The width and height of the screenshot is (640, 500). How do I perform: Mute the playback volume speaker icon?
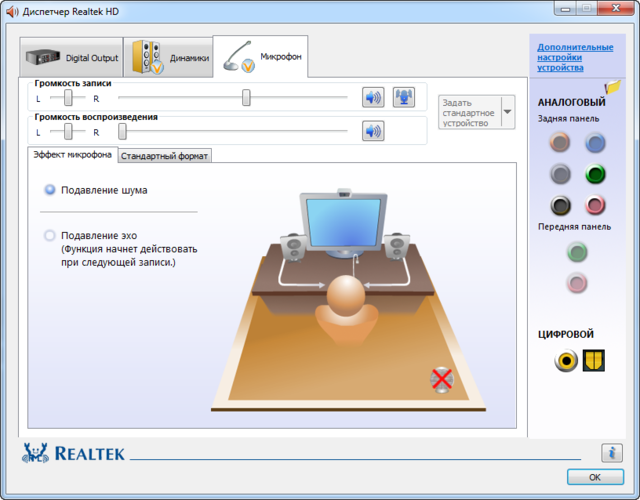tap(373, 131)
